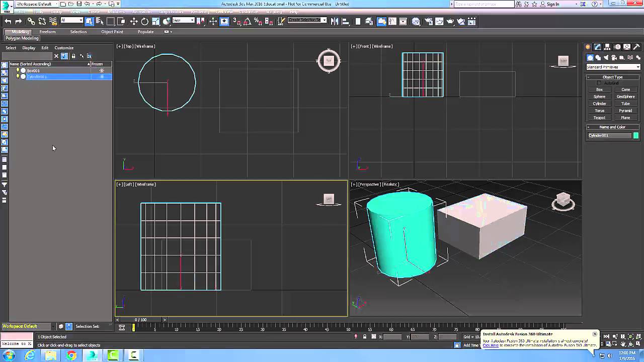Click the Cylinder001 object color swatch
The height and width of the screenshot is (362, 644).
coord(636,135)
